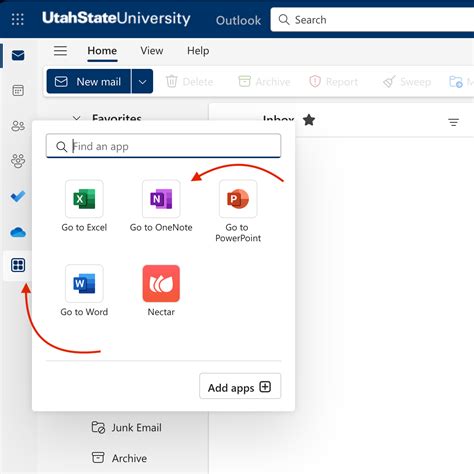Viewport: 474px width, 474px height.
Task: Open the Groups icon in sidebar
Action: click(x=18, y=161)
